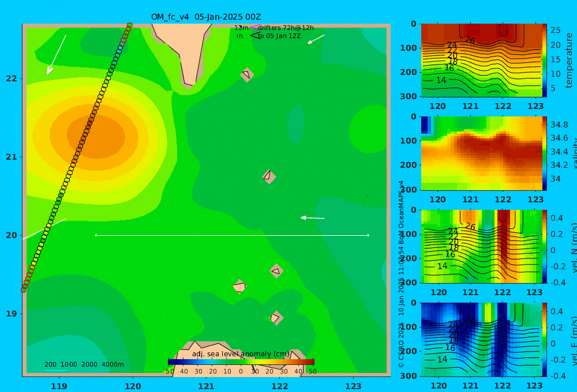The image size is (577, 392).
Task: Click the 26 contour label in temperature panel
Action: tap(470, 40)
